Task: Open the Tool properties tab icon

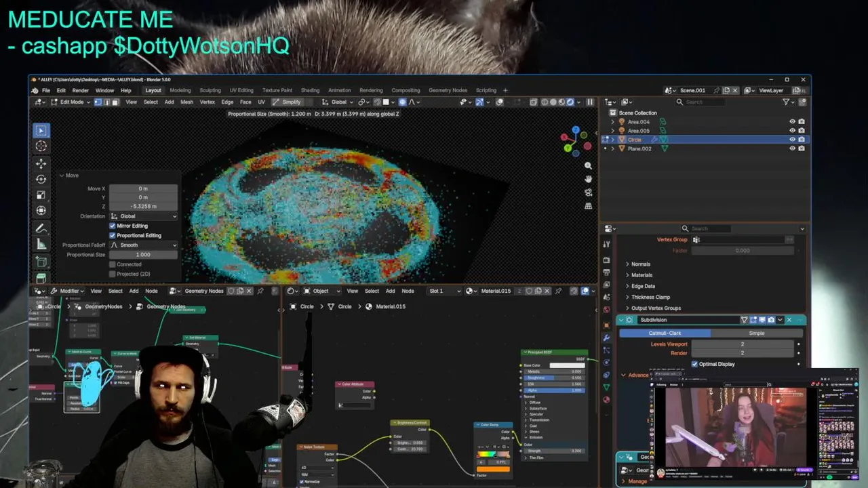Action: tap(606, 244)
